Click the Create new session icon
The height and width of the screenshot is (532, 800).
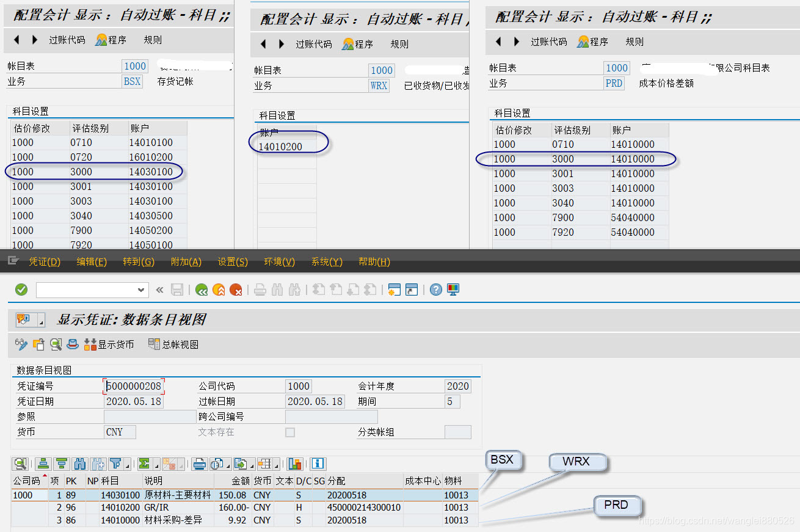click(x=394, y=290)
